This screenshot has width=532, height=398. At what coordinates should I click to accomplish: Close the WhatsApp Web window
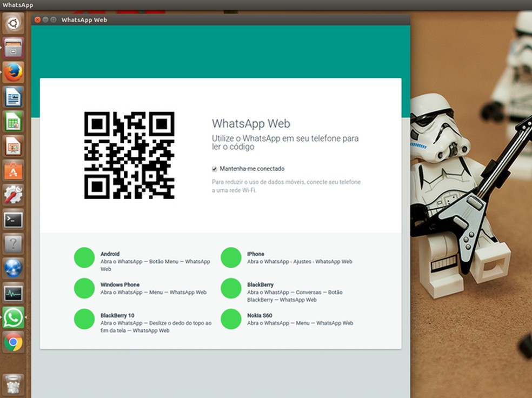point(37,20)
